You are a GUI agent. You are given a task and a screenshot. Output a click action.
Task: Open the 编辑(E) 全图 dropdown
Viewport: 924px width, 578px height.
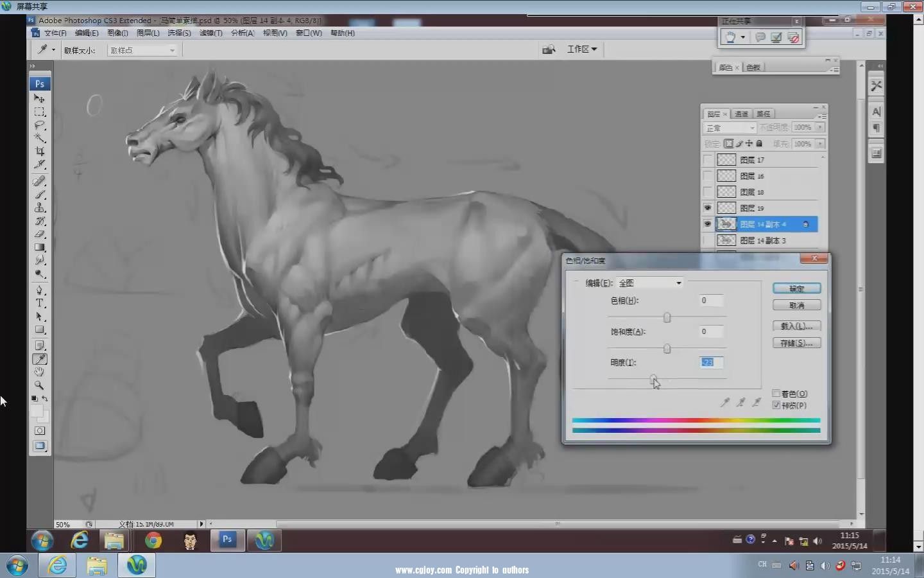point(649,283)
